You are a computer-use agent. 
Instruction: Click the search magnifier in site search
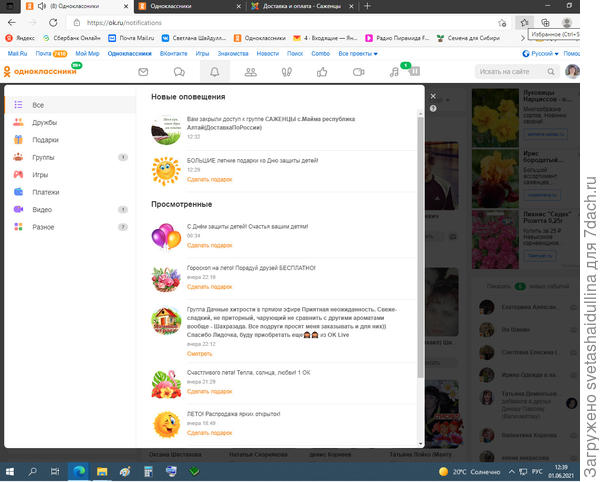[551, 72]
